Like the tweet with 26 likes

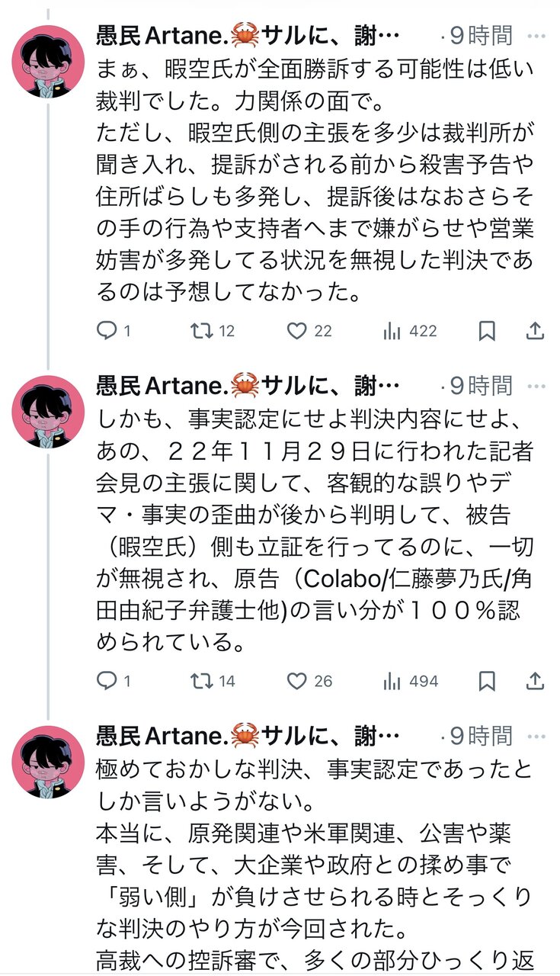pos(309,681)
